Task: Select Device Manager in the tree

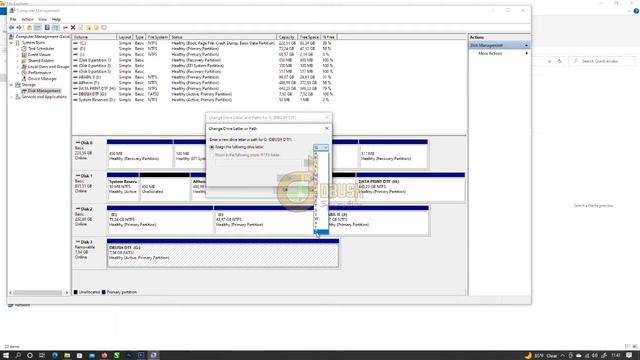Action: pos(42,78)
